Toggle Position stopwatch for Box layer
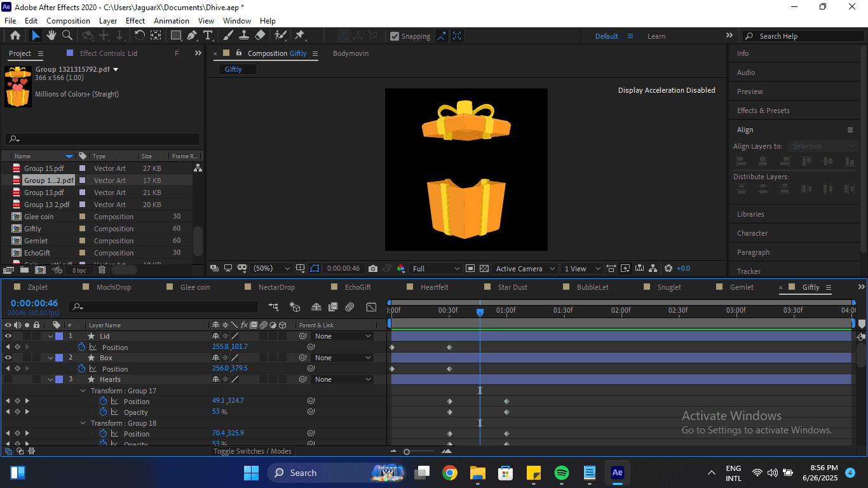The image size is (868, 488). coord(81,369)
